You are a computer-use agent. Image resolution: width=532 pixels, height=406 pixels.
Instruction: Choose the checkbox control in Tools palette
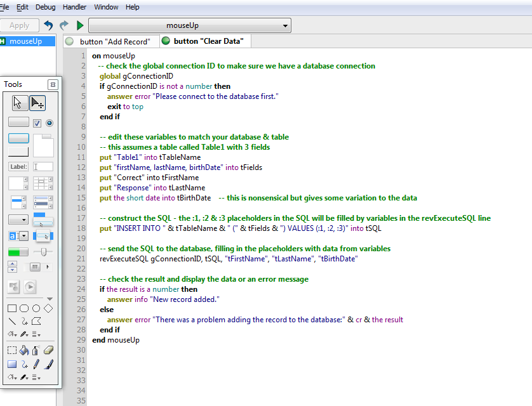pyautogui.click(x=37, y=123)
